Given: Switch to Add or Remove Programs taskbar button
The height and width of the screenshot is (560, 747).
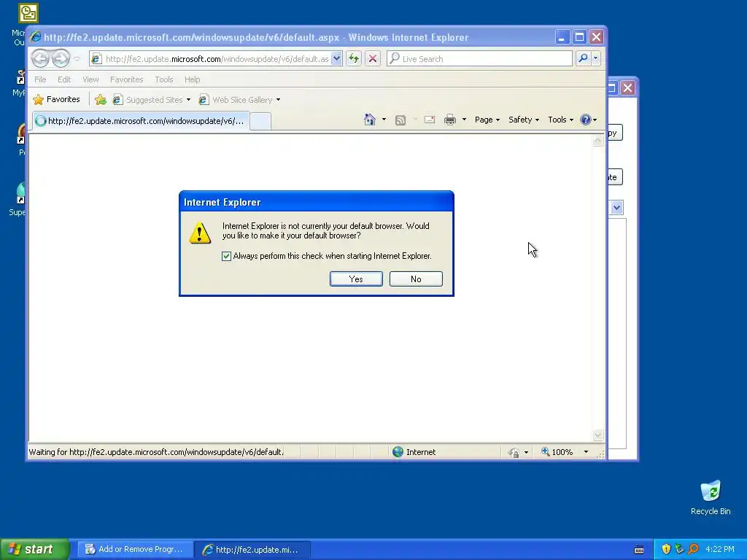Looking at the screenshot, I should [x=135, y=550].
